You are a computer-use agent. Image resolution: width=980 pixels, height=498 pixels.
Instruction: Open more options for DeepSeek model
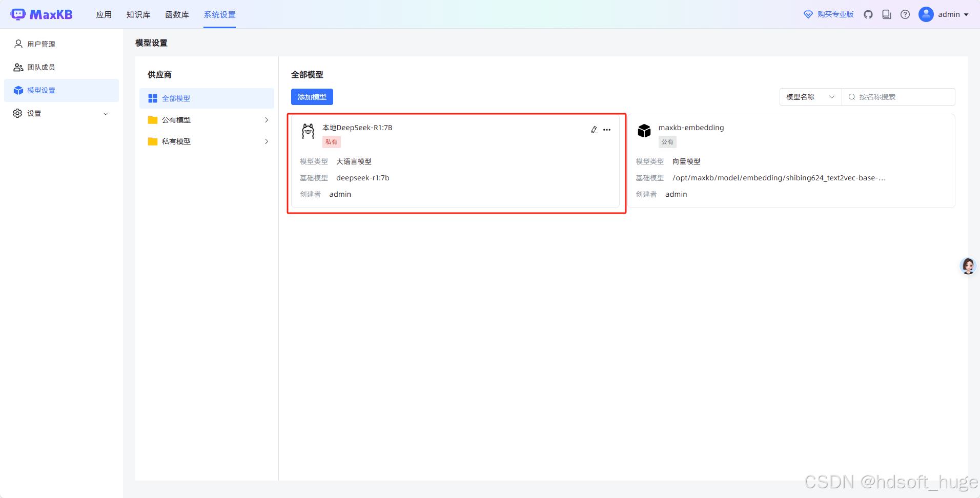607,130
